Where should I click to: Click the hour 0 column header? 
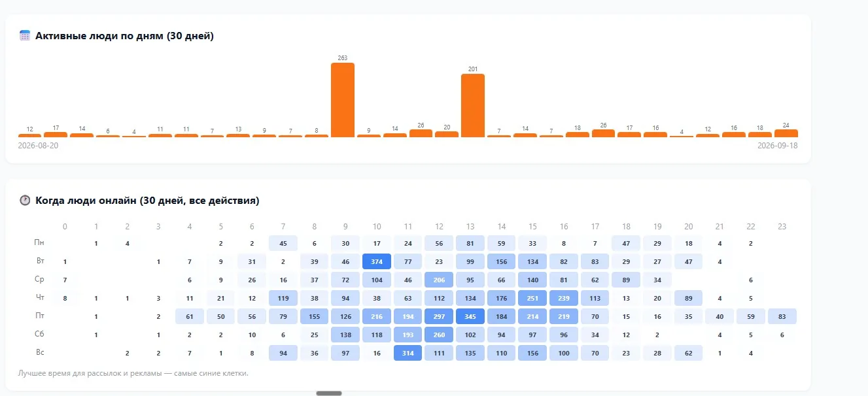coord(65,227)
